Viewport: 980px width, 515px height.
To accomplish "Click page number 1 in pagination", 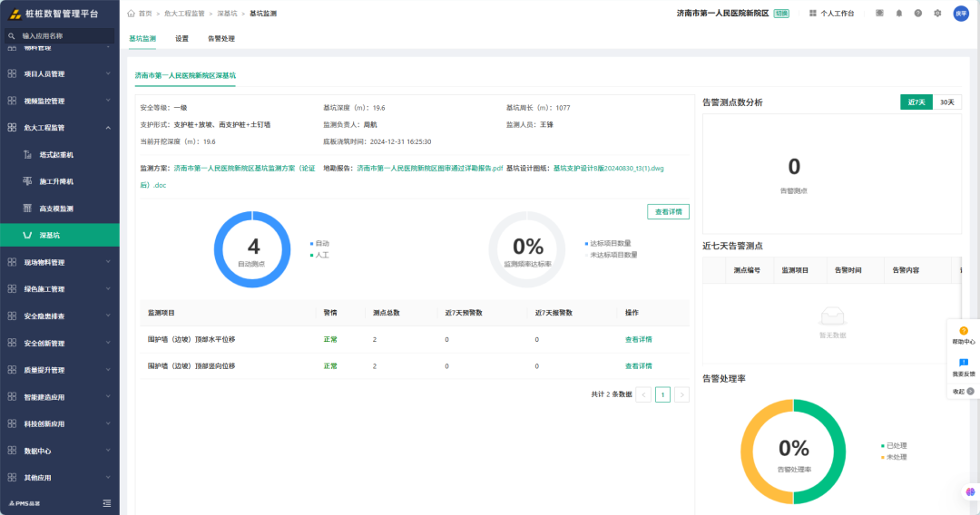I will pos(662,394).
